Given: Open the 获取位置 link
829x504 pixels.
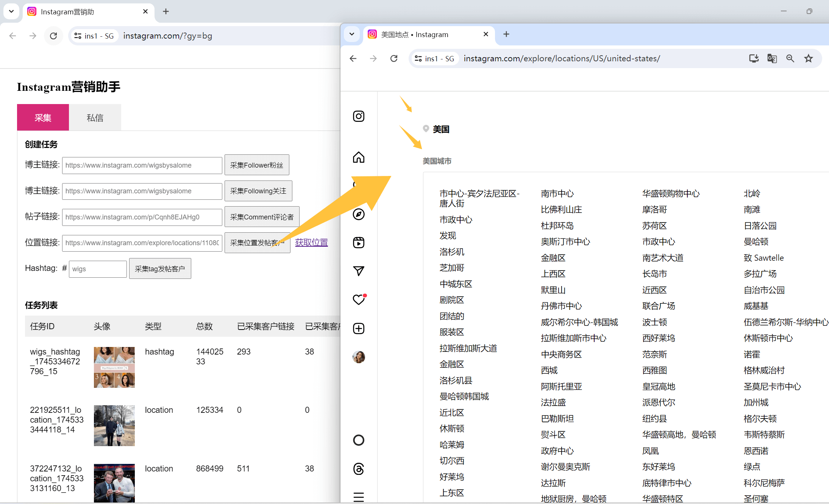Looking at the screenshot, I should coord(311,242).
